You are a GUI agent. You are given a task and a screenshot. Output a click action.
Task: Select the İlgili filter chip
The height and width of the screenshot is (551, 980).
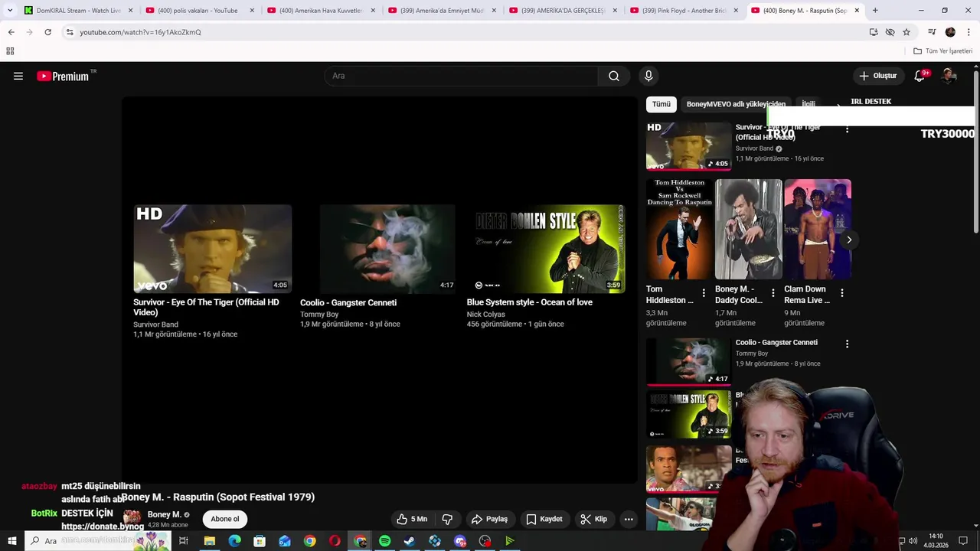[808, 104]
